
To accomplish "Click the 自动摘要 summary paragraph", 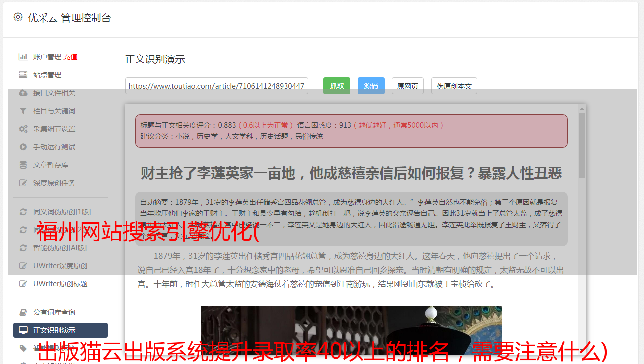I will (x=351, y=219).
